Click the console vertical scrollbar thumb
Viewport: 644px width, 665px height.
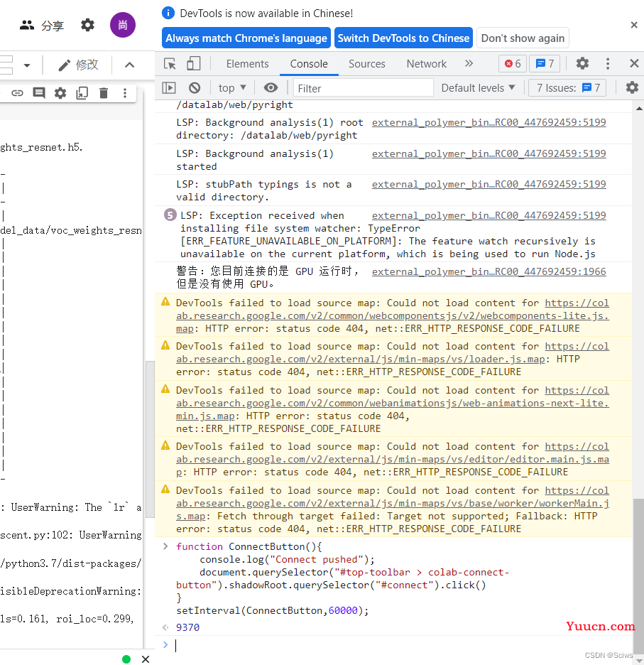638,577
